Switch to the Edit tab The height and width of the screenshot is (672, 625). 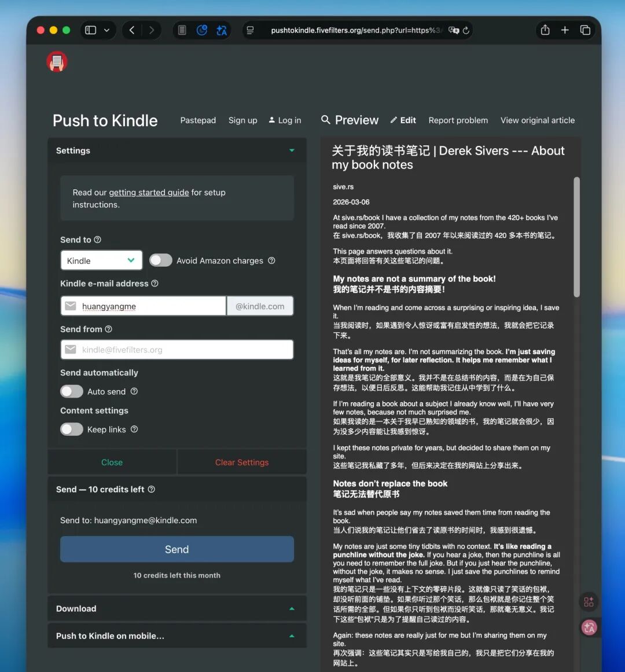(x=403, y=120)
